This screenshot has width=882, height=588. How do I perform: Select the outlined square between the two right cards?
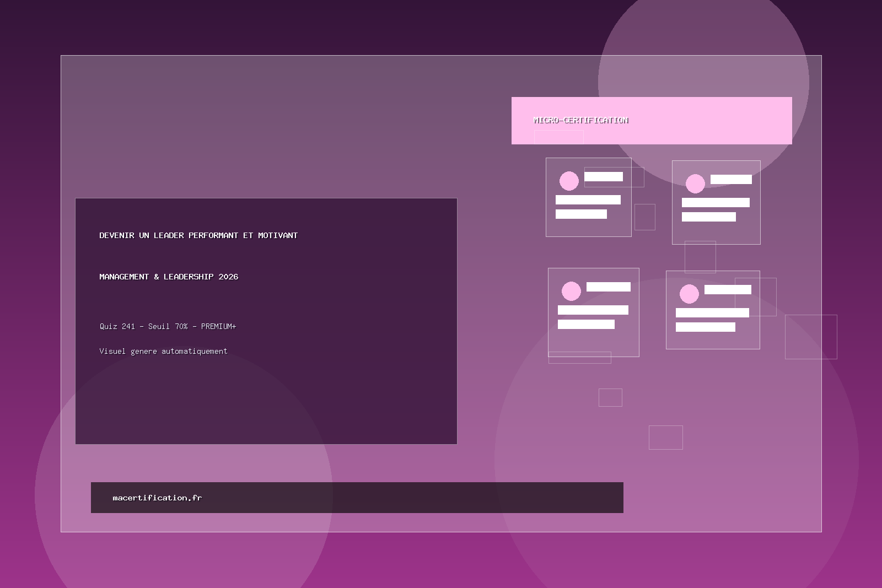[x=700, y=257]
